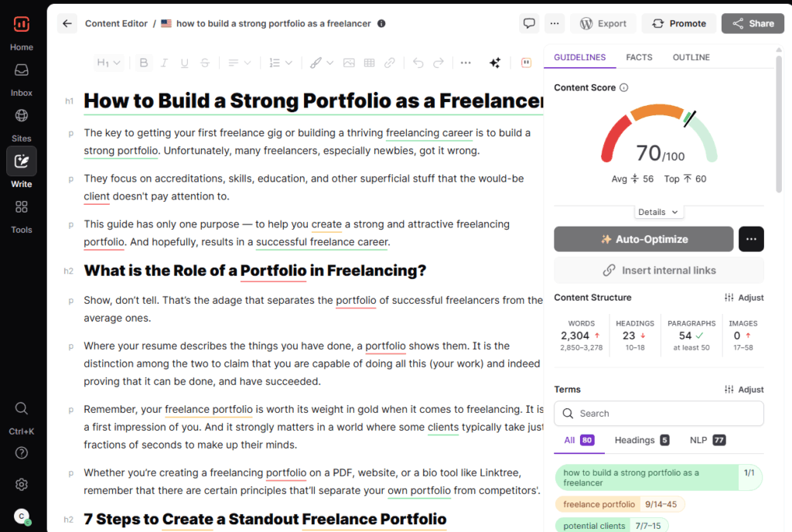
Task: Click the undo arrow in toolbar
Action: pos(418,63)
